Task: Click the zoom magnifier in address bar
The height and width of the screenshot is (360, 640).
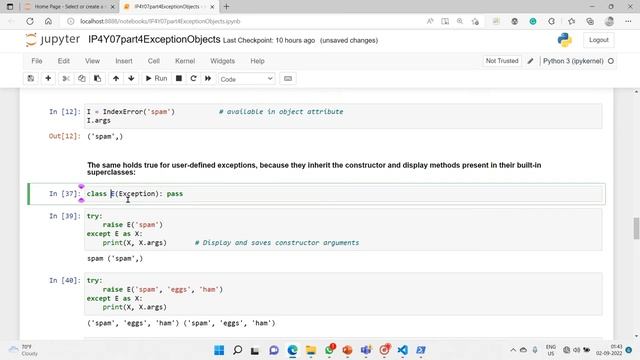Action: [460, 21]
